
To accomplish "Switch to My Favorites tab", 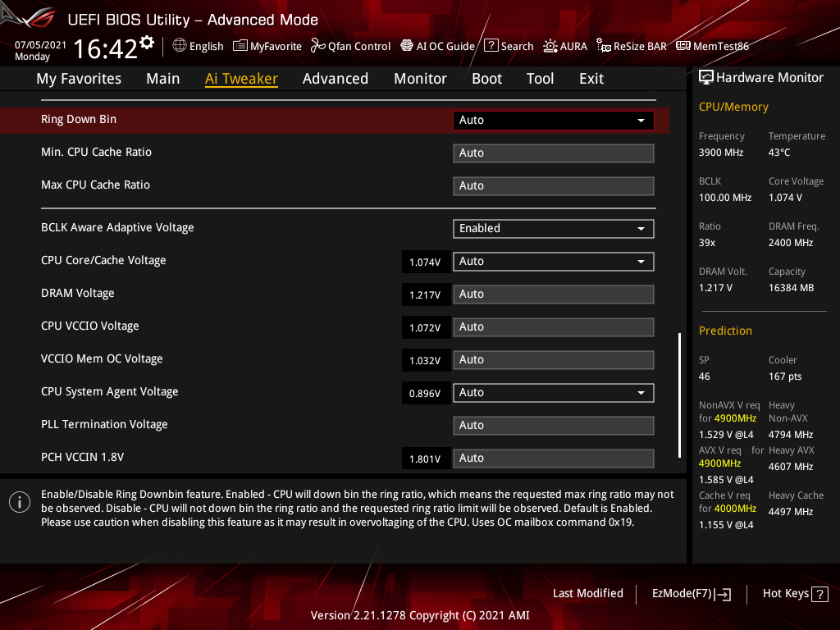I will pos(79,79).
